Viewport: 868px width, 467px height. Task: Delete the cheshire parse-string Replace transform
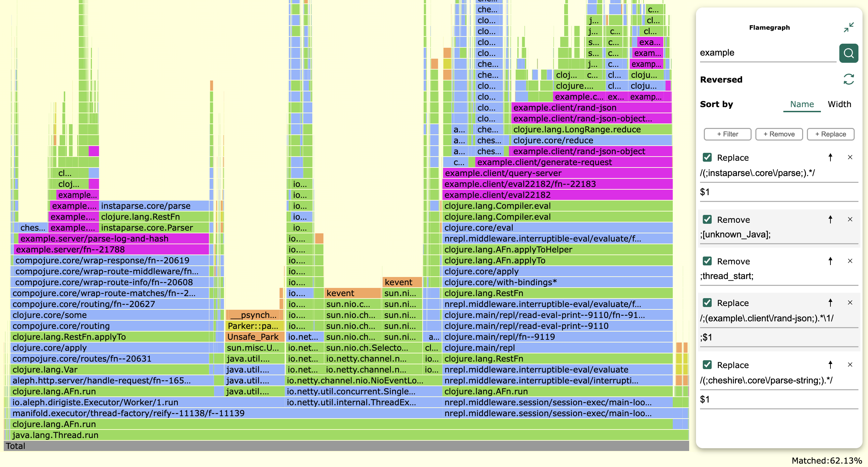point(850,365)
